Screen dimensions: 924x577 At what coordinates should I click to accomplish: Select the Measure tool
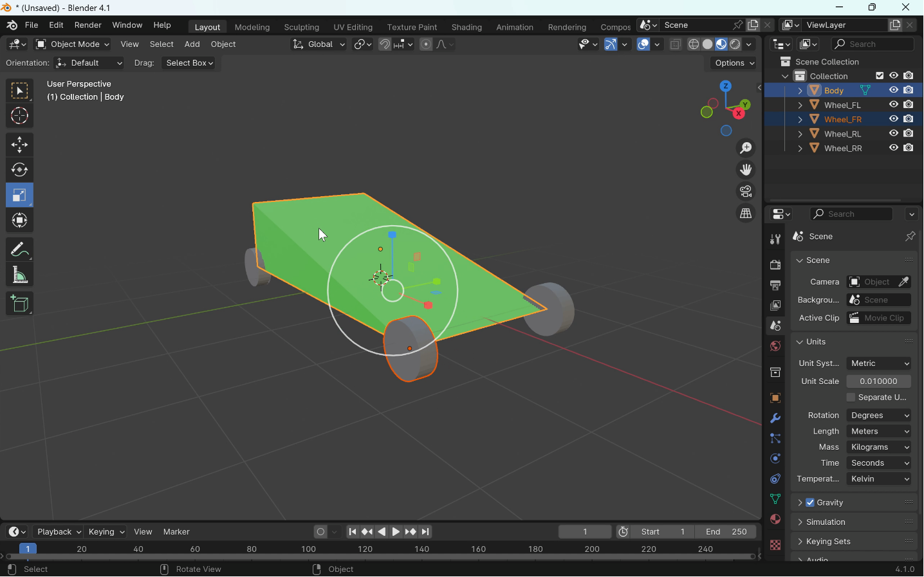pyautogui.click(x=20, y=276)
